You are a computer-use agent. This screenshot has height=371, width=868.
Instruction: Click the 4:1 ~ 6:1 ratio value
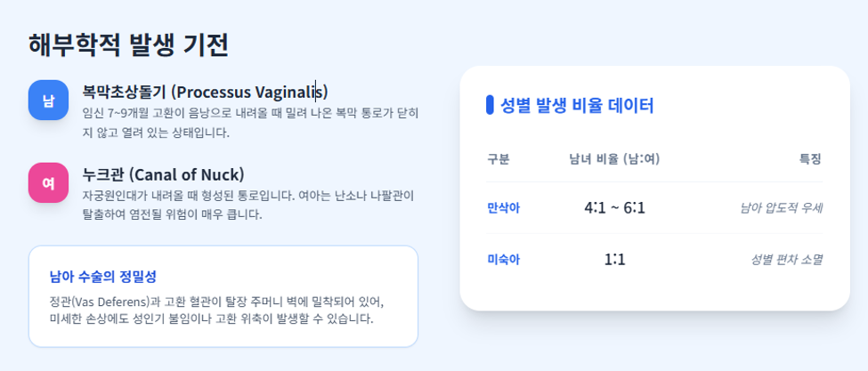point(614,208)
